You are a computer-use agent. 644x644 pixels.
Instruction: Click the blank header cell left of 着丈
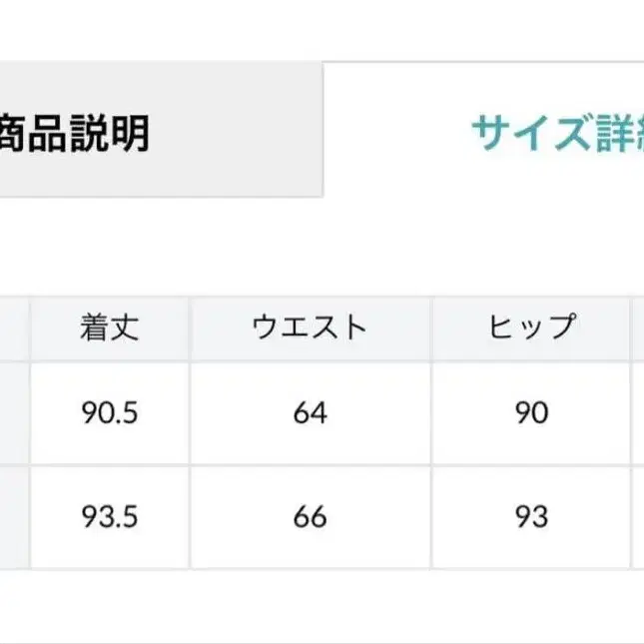(14, 327)
